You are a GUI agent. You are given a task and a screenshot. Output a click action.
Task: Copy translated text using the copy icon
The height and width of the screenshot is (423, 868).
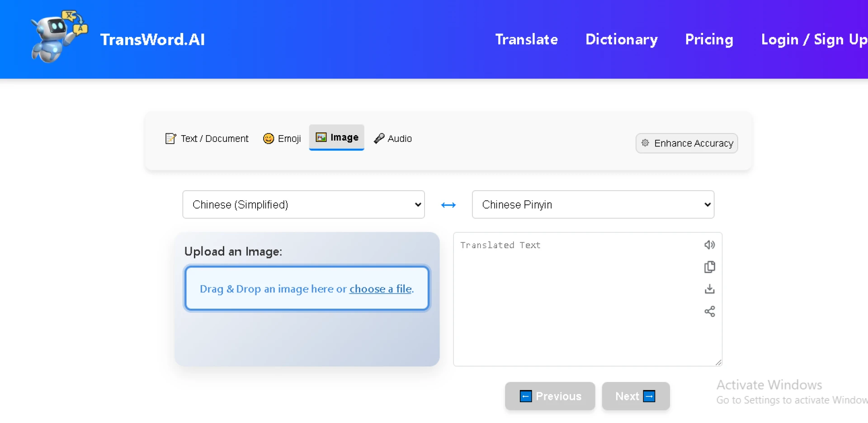pos(709,267)
